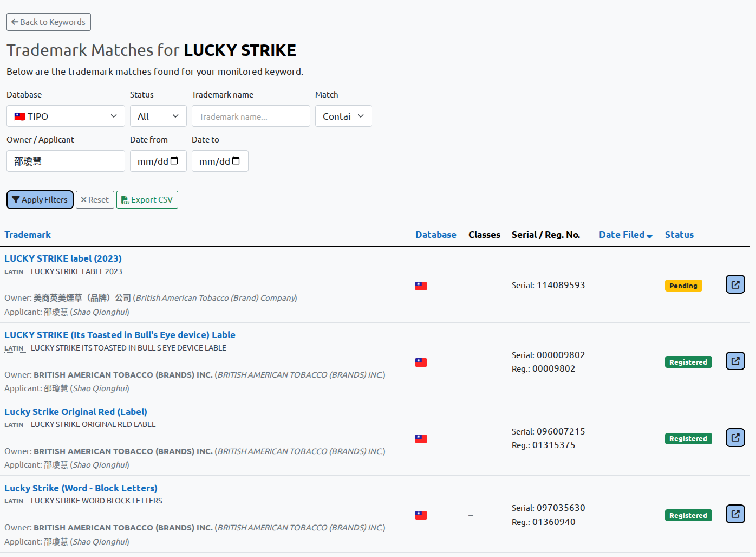Viewport: 756px width, 557px height.
Task: Click Registered badge for serial 000009802
Action: click(x=688, y=362)
